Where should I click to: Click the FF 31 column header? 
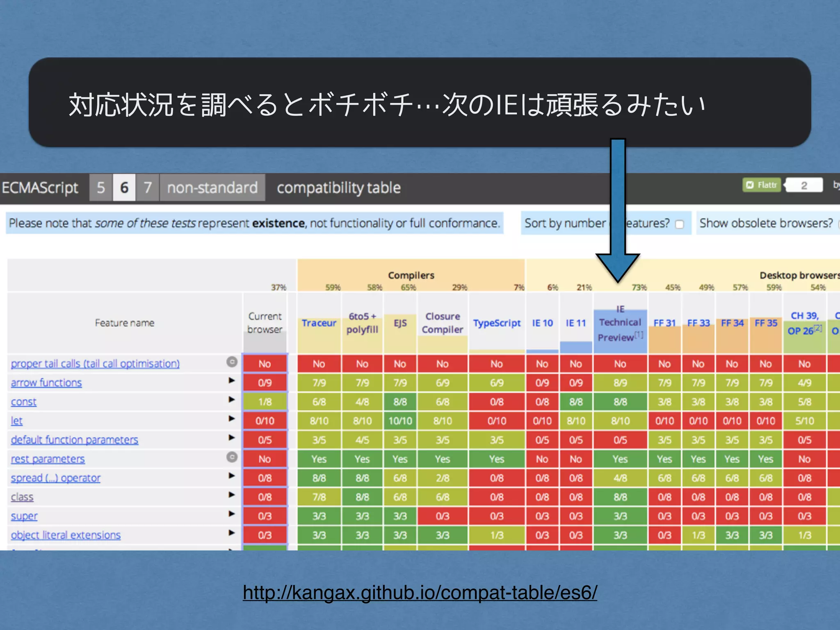tap(664, 323)
